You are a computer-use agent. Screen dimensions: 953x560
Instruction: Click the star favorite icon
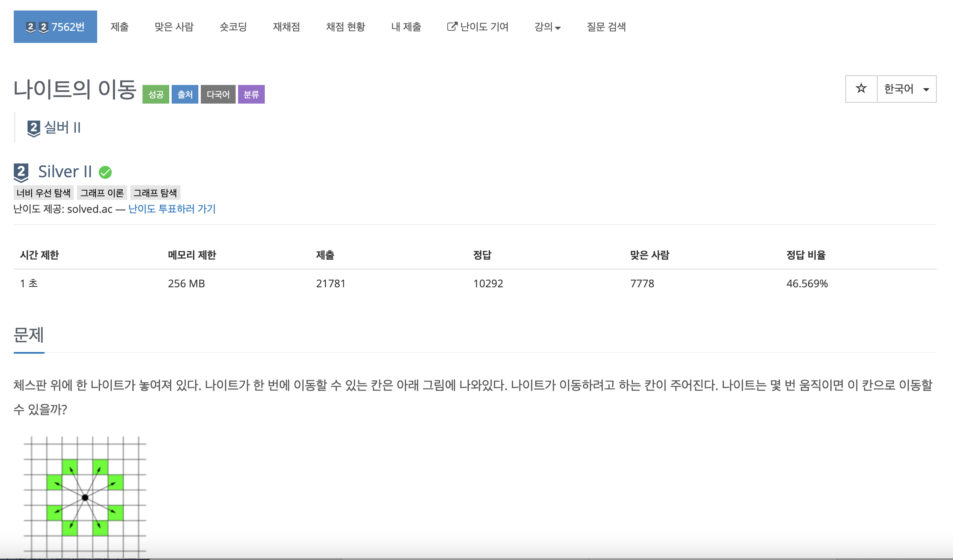(861, 89)
